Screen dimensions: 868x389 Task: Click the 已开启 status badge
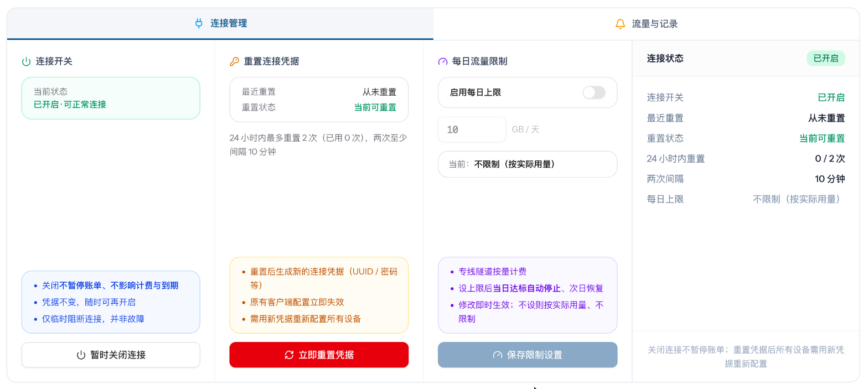[x=826, y=58]
